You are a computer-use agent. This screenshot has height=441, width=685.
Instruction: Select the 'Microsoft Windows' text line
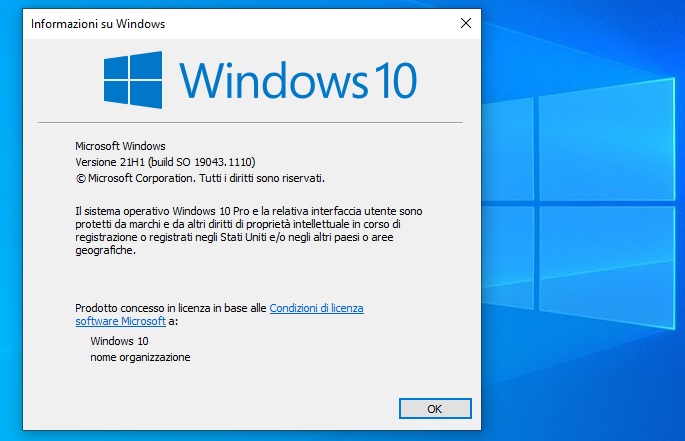point(120,146)
